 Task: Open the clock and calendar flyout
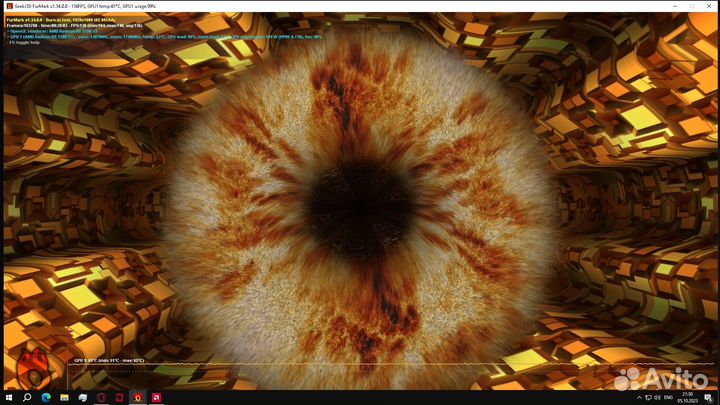click(688, 397)
